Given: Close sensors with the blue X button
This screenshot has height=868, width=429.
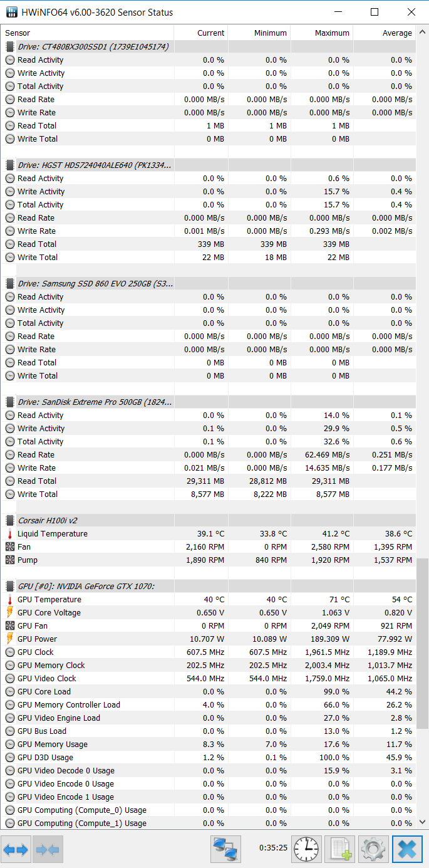Looking at the screenshot, I should [x=407, y=849].
